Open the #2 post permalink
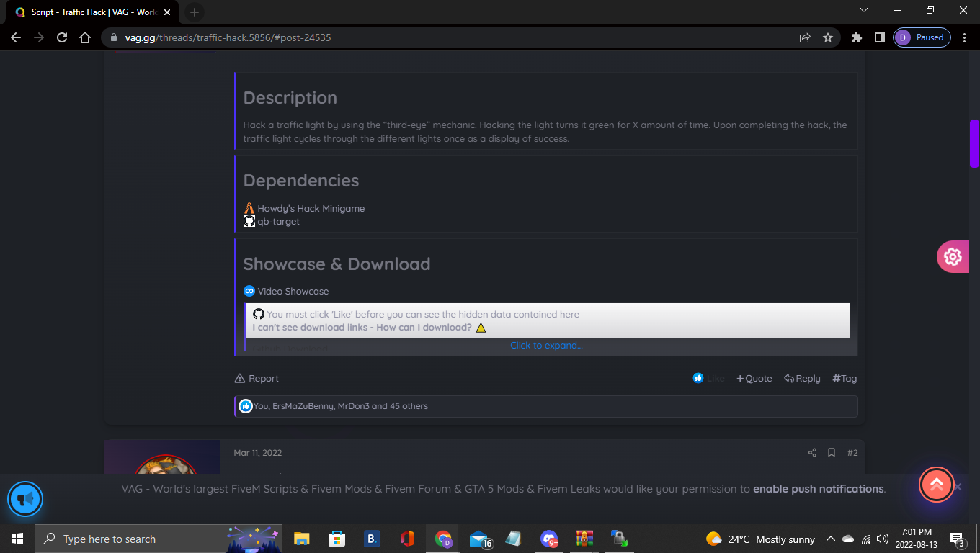 click(852, 453)
